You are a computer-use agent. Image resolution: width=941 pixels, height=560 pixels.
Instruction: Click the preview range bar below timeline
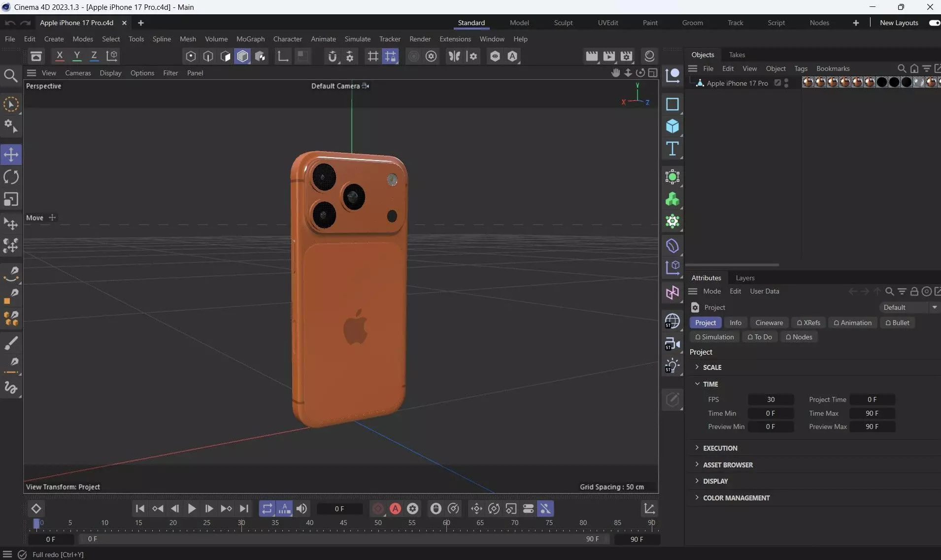point(343,539)
